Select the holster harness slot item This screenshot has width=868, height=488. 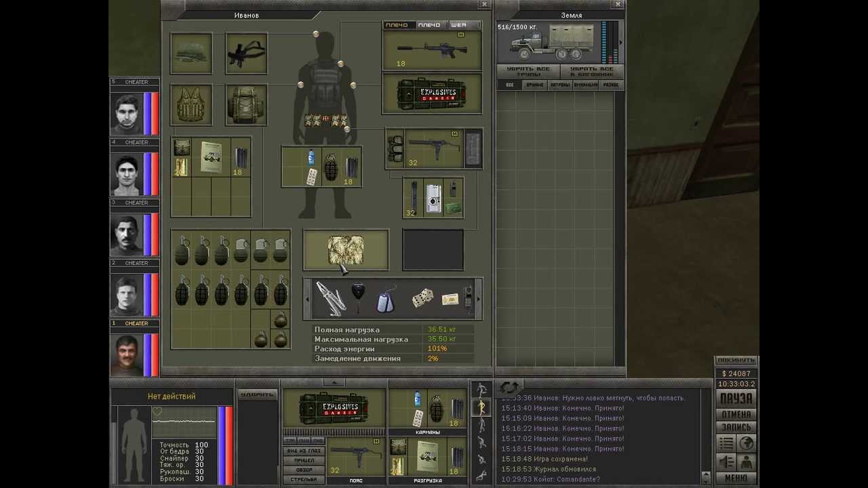coord(246,54)
